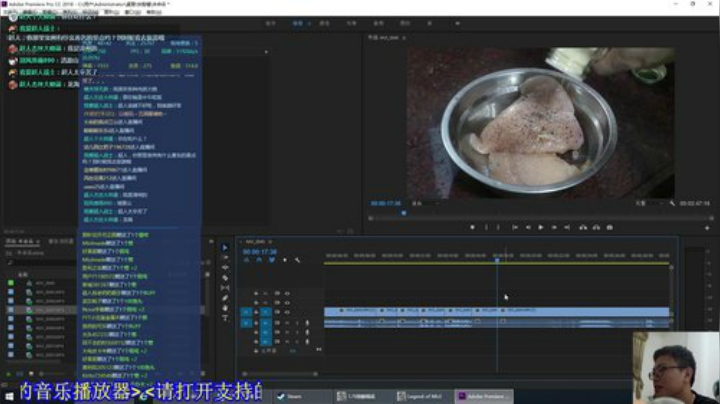Click Project panel search field
The image size is (720, 404).
41,263
